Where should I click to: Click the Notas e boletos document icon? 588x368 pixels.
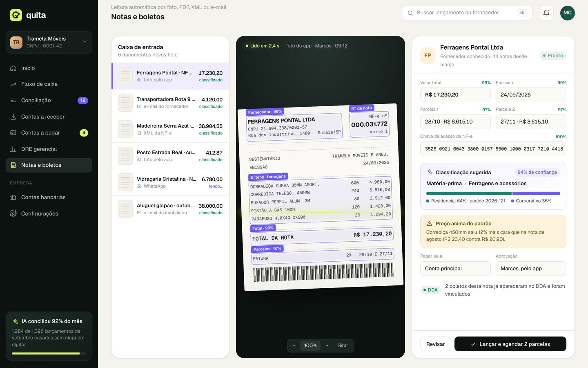[13, 165]
